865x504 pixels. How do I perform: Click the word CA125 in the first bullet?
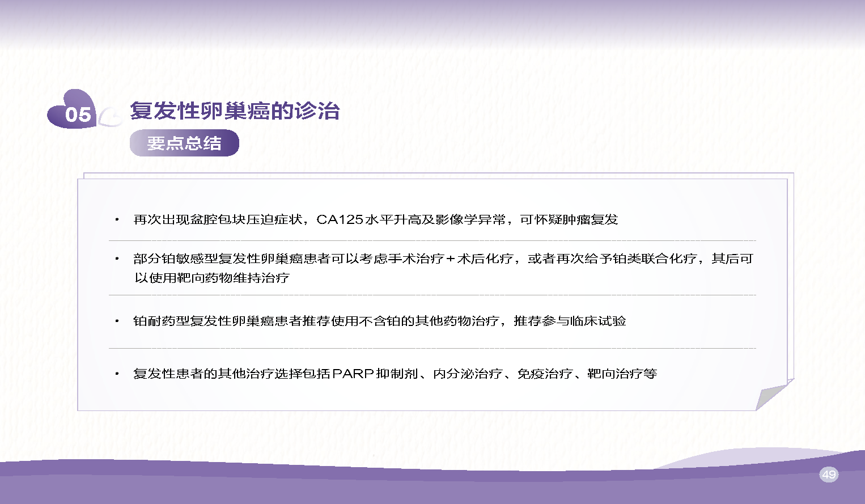click(x=339, y=219)
